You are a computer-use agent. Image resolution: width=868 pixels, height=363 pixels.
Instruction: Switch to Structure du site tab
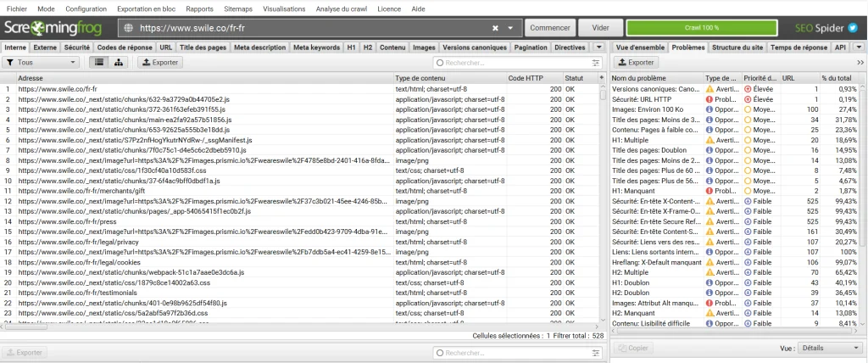tap(737, 47)
